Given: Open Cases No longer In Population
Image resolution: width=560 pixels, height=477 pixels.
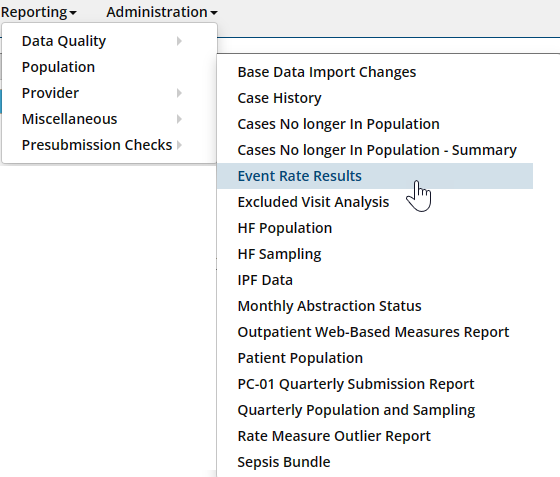Looking at the screenshot, I should click(338, 124).
